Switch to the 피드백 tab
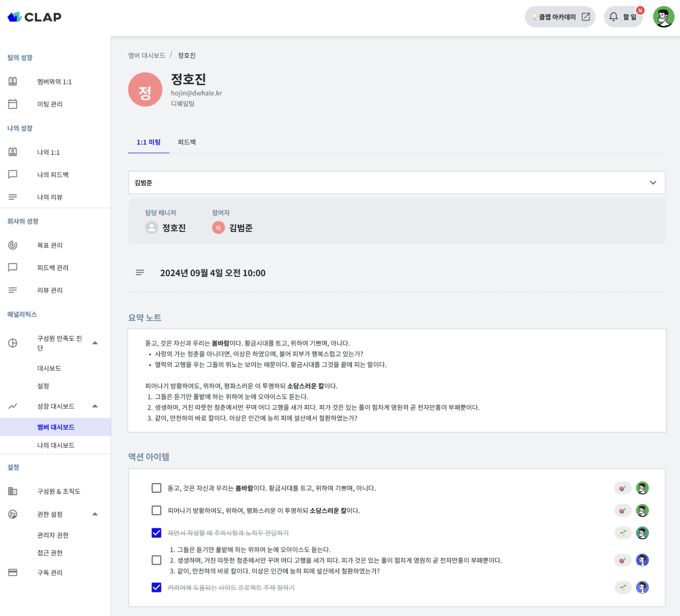The height and width of the screenshot is (616, 680). pos(187,142)
